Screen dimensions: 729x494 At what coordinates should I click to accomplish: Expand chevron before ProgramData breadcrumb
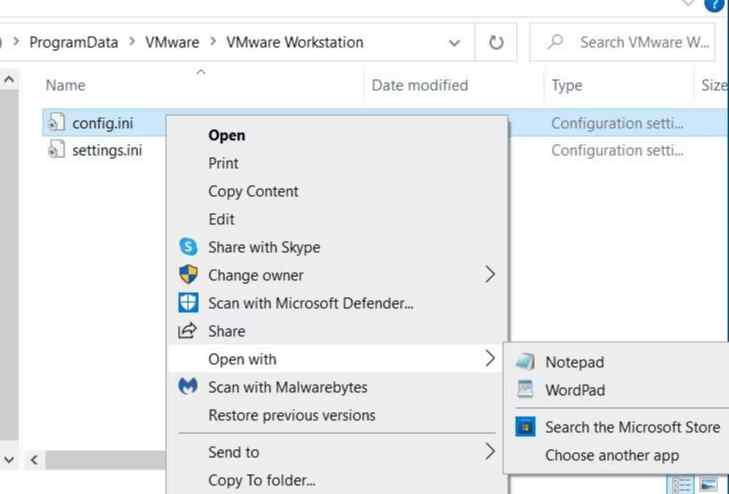[x=16, y=42]
